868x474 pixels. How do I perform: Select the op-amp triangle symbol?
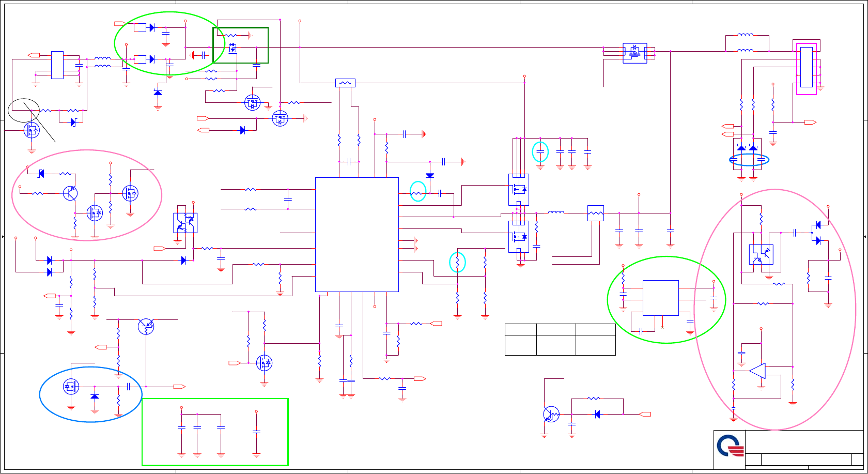757,371
